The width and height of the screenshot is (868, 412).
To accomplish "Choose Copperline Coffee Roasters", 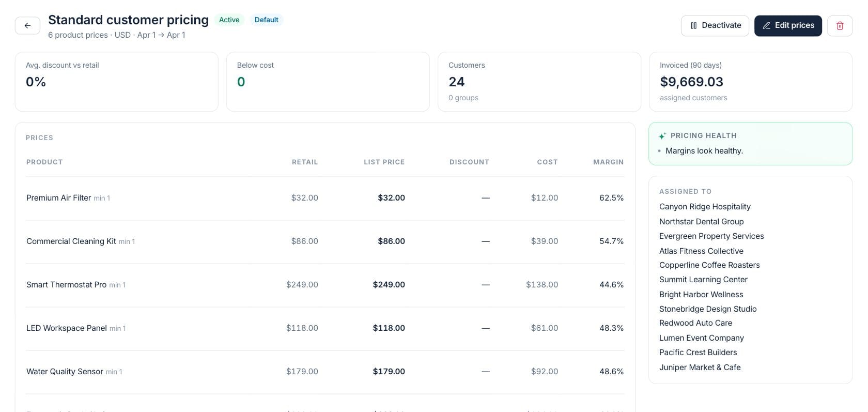I will coord(709,265).
